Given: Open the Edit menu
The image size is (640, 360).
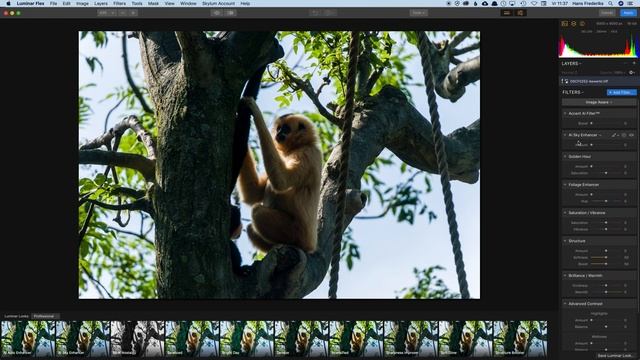Looking at the screenshot, I should [66, 3].
